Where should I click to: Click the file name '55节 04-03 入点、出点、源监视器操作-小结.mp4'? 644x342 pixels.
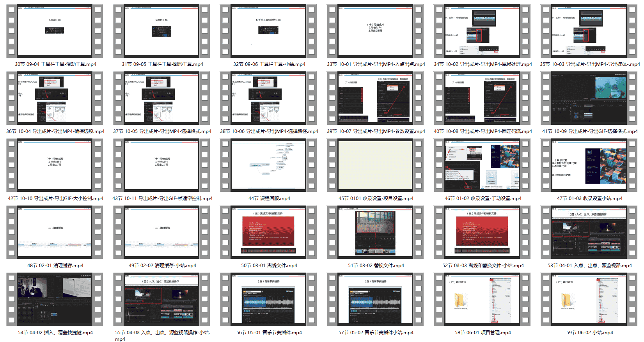pos(162,336)
